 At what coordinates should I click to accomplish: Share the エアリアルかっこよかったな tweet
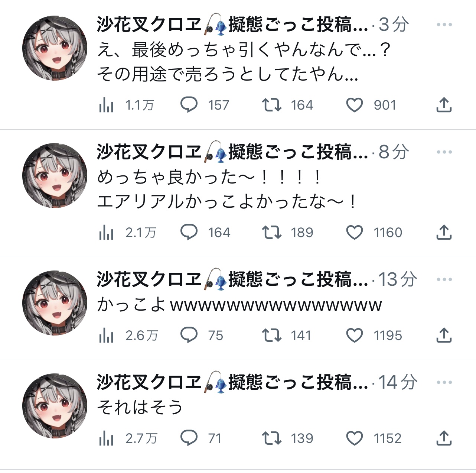pos(444,232)
